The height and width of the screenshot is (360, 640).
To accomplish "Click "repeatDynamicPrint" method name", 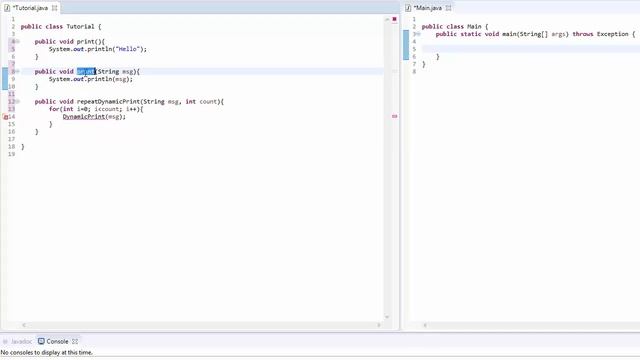I will (108, 102).
